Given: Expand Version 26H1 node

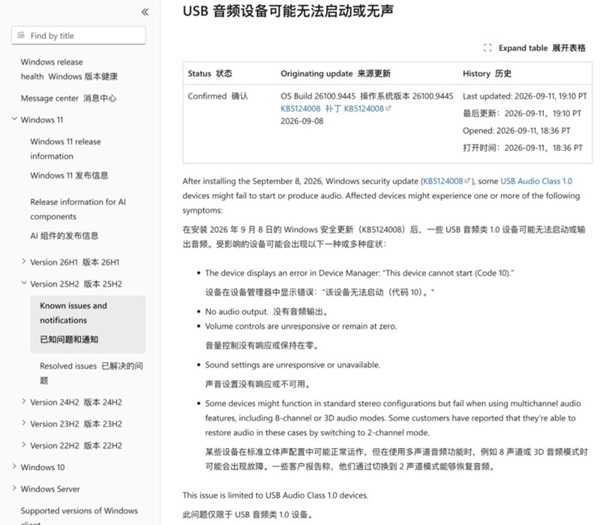Looking at the screenshot, I should [x=24, y=261].
